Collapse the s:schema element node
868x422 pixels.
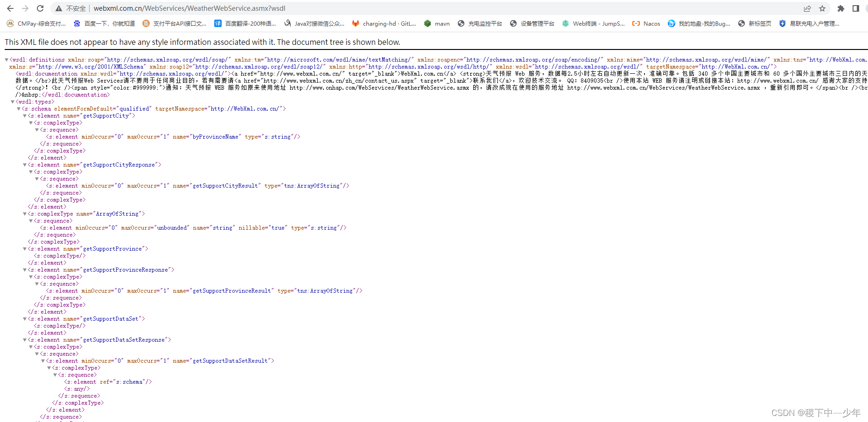pyautogui.click(x=18, y=108)
